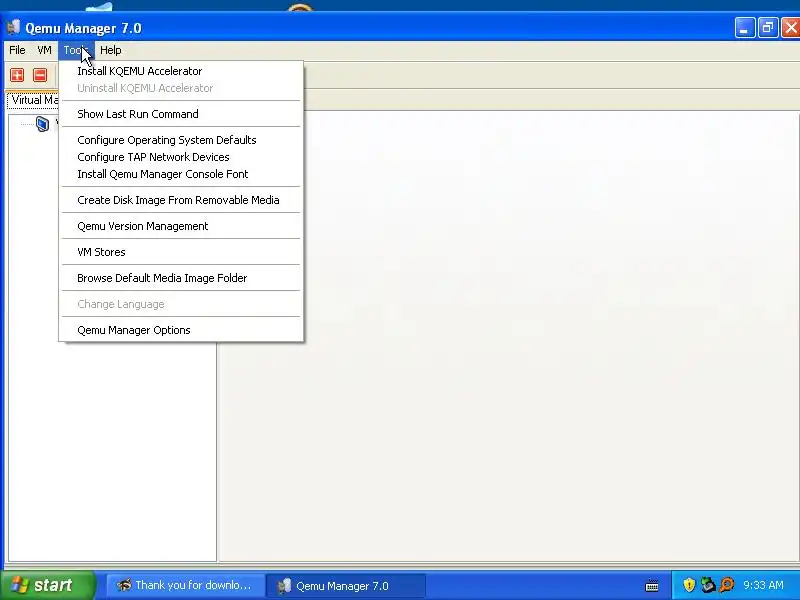Switch to the Virtual Machines tab
This screenshot has width=800, height=600.
[33, 100]
